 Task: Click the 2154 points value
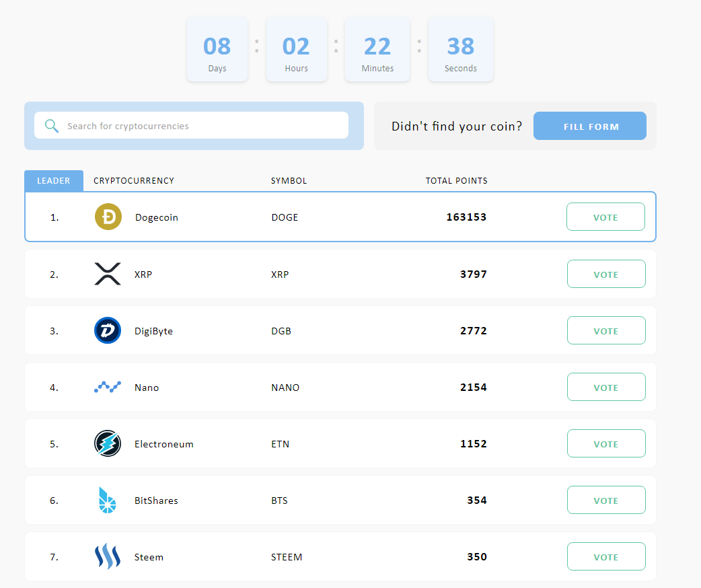474,387
